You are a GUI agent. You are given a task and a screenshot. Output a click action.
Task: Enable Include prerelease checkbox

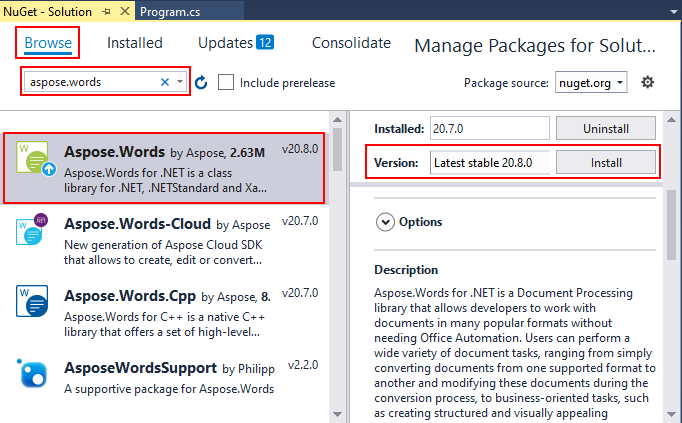pyautogui.click(x=226, y=82)
